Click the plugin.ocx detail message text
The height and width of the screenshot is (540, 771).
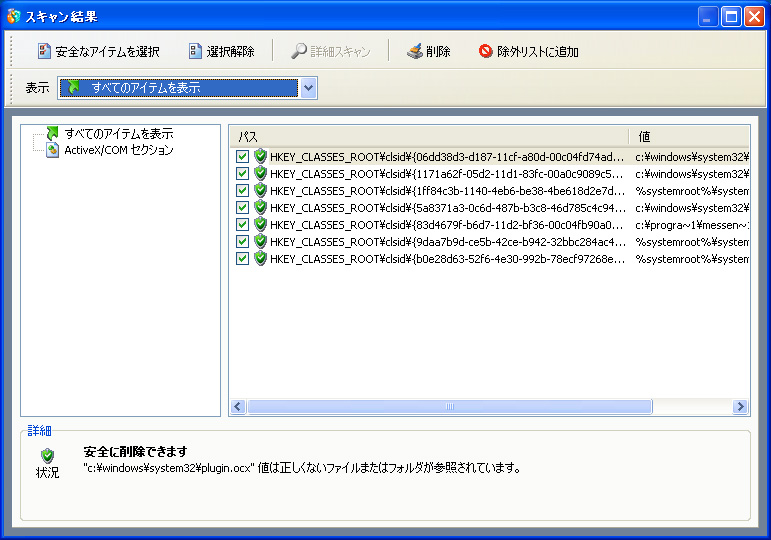click(302, 468)
